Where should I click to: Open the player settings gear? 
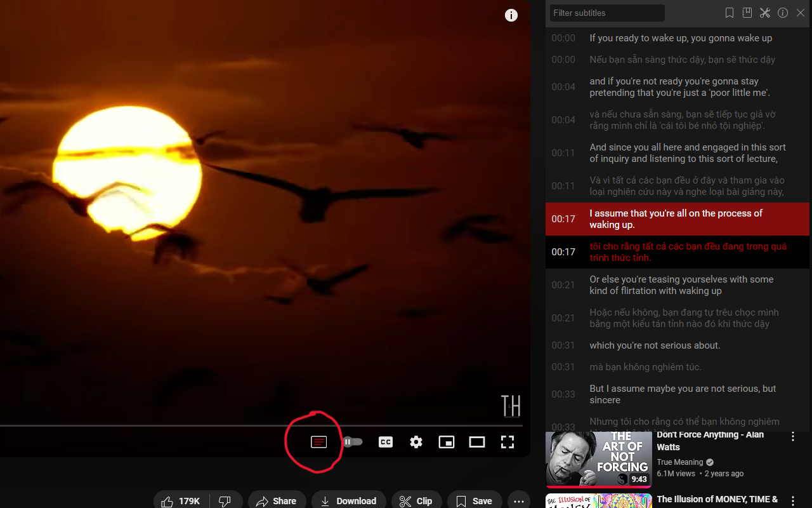(416, 441)
